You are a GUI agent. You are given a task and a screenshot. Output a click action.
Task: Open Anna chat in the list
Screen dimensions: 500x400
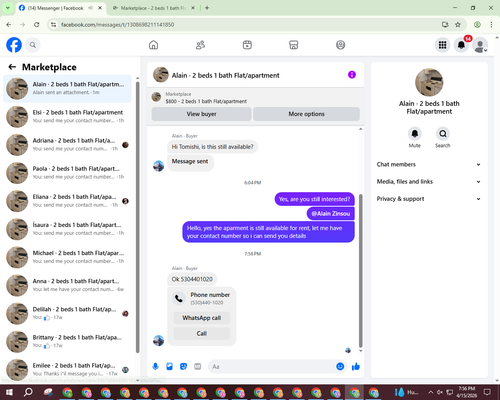click(68, 285)
